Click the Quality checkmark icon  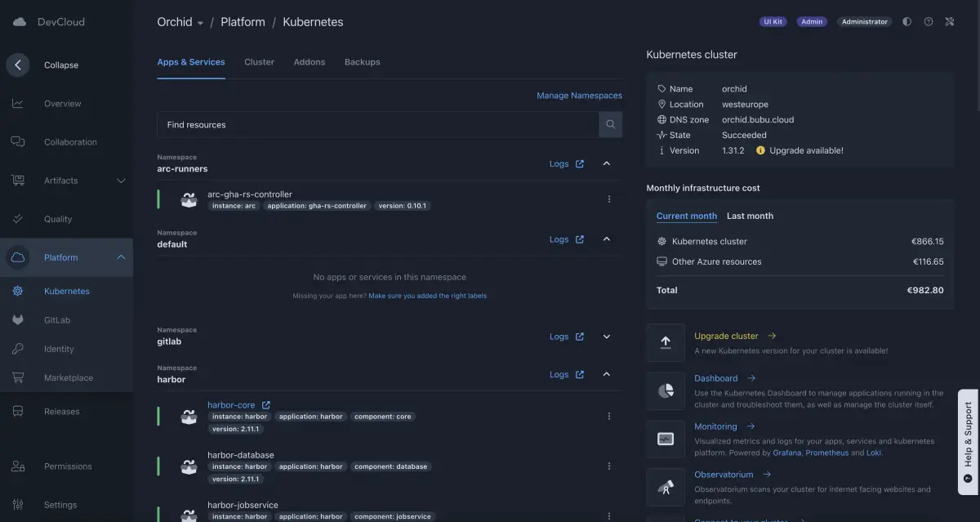[18, 219]
